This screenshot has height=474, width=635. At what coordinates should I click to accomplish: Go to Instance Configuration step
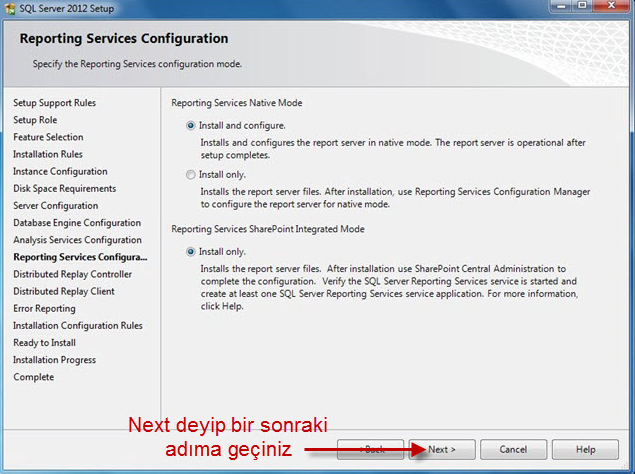(x=60, y=171)
